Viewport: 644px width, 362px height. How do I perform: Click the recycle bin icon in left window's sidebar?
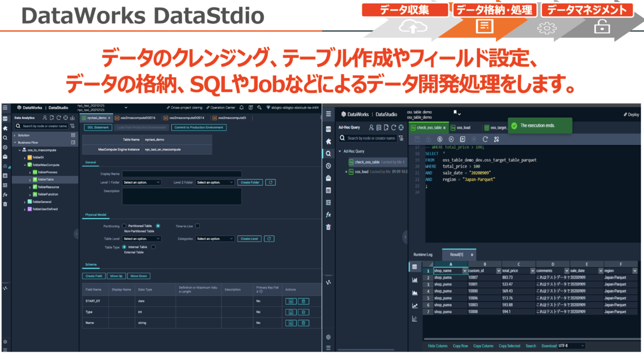(5, 204)
